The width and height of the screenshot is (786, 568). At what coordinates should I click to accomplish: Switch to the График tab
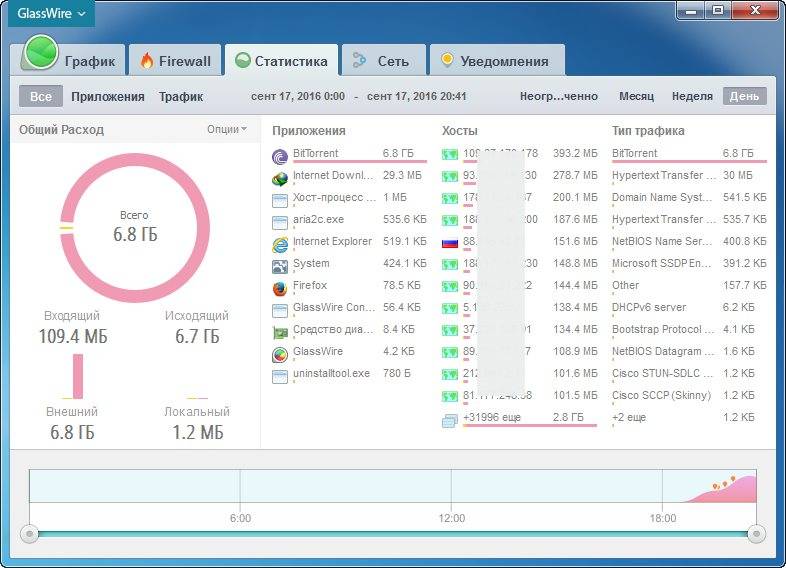point(90,61)
